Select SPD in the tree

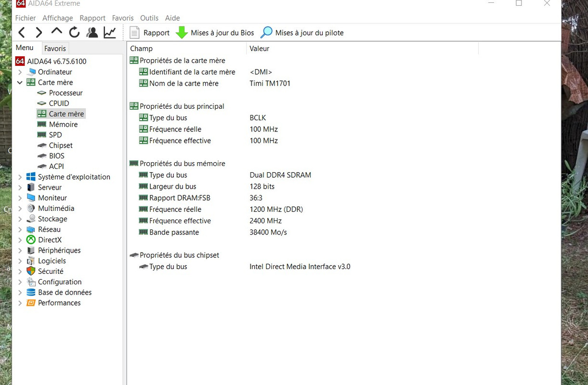point(55,135)
